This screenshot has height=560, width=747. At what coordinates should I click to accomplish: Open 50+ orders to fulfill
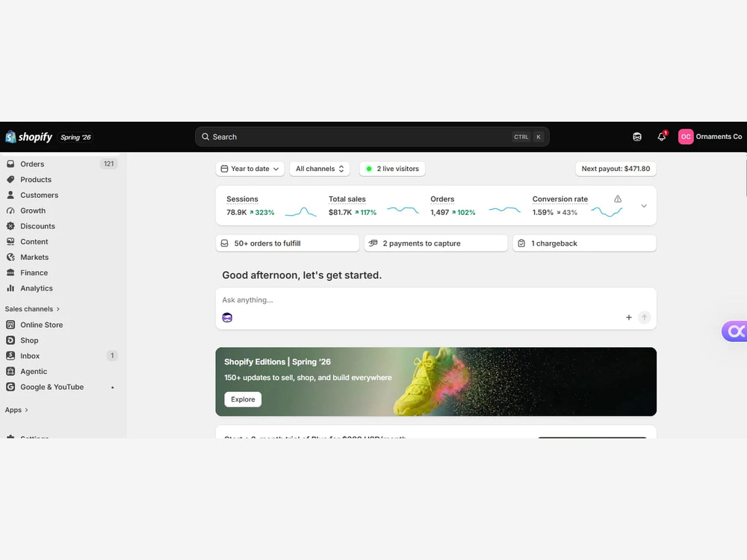click(288, 243)
